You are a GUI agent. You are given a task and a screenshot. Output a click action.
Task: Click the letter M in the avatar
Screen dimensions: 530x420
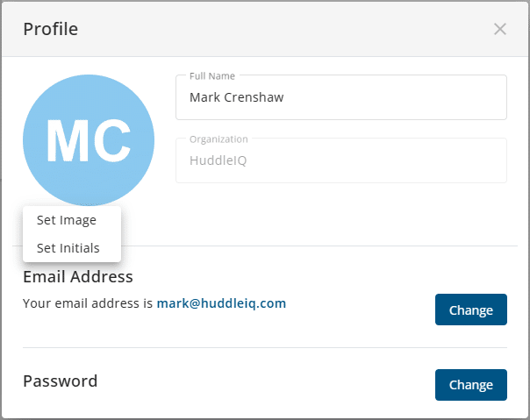[x=68, y=139]
